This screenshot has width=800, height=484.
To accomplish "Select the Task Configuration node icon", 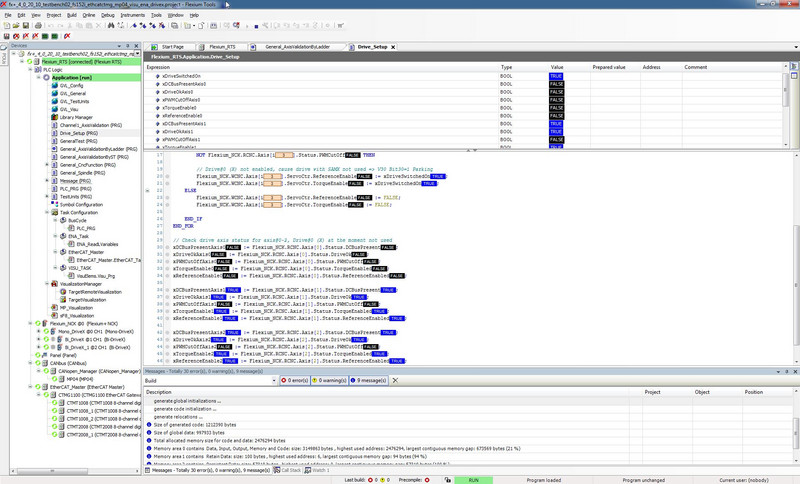I will pos(53,213).
